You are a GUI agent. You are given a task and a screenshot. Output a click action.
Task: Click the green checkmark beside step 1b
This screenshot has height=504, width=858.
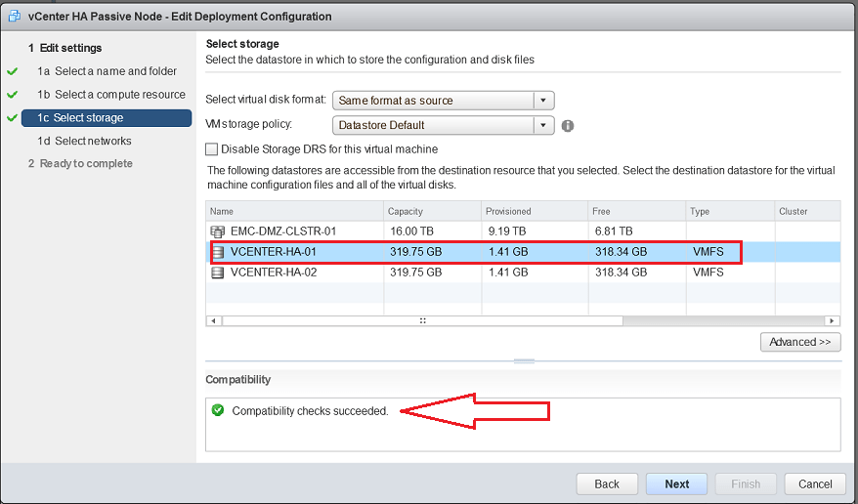pyautogui.click(x=13, y=95)
